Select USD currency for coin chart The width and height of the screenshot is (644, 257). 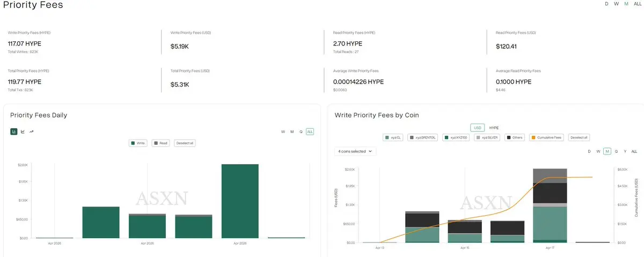[x=477, y=128]
